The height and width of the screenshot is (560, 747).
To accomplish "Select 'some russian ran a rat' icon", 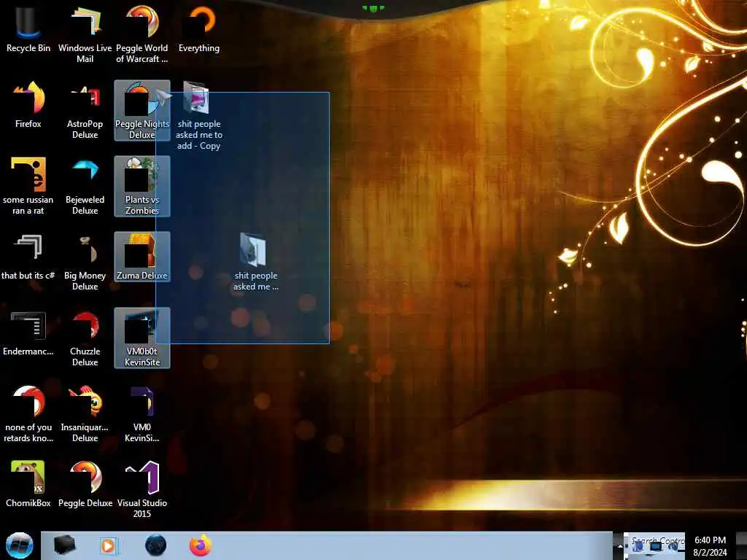I will pyautogui.click(x=28, y=186).
